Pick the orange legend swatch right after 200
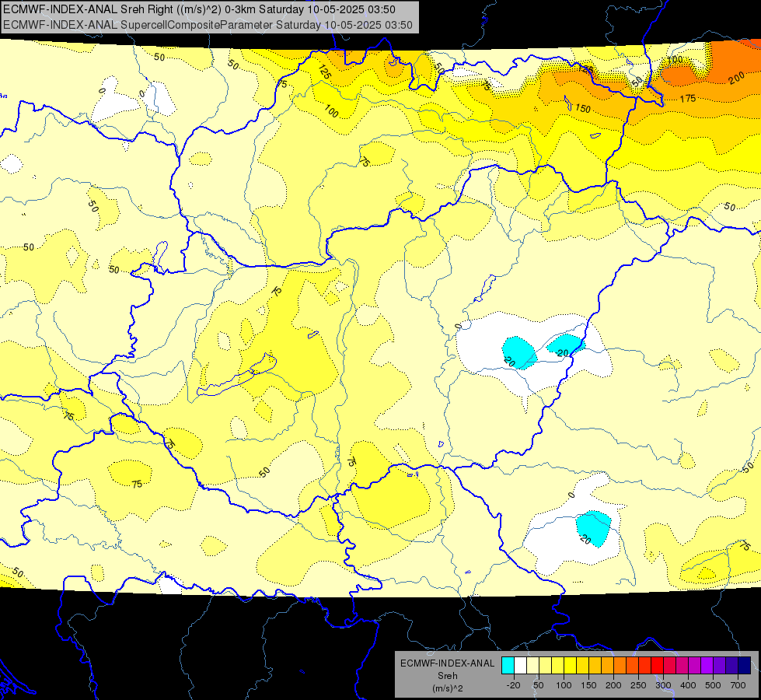The width and height of the screenshot is (761, 700). [620, 665]
